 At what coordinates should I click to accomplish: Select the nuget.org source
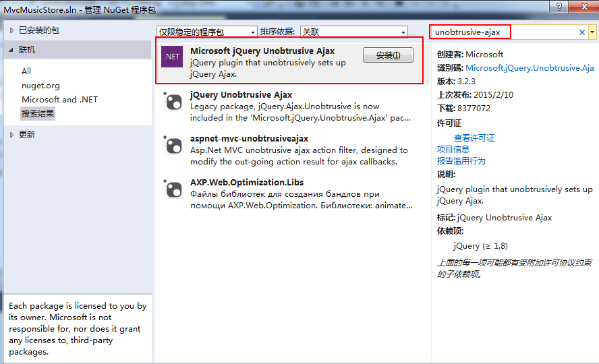click(40, 86)
